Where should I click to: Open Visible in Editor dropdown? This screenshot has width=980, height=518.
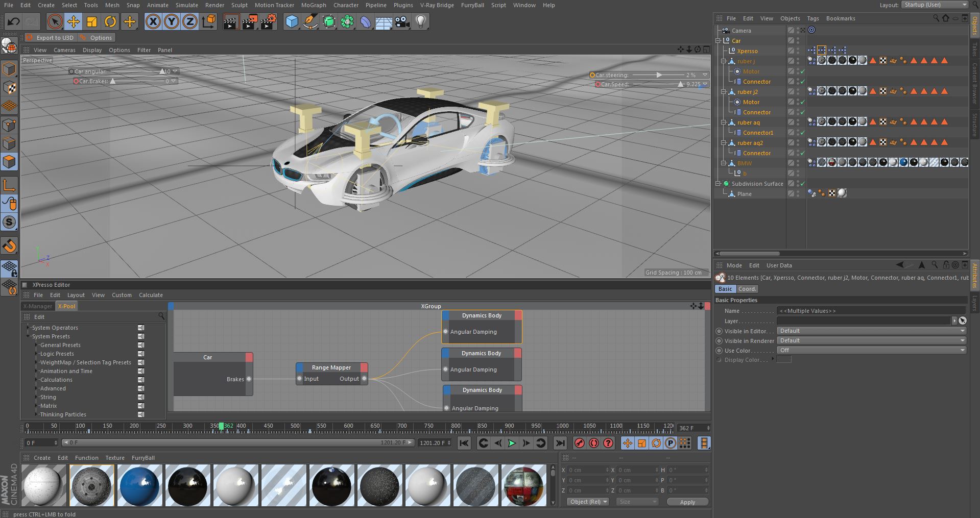[x=872, y=331]
